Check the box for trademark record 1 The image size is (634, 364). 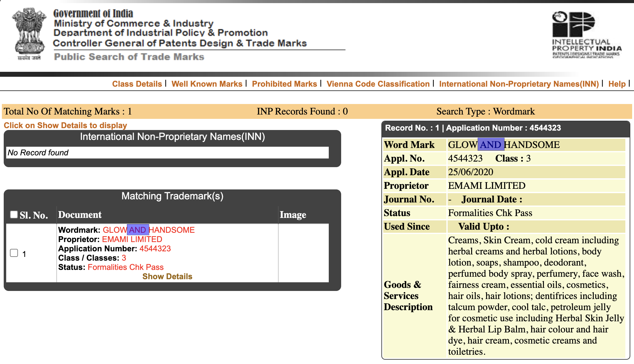point(14,253)
